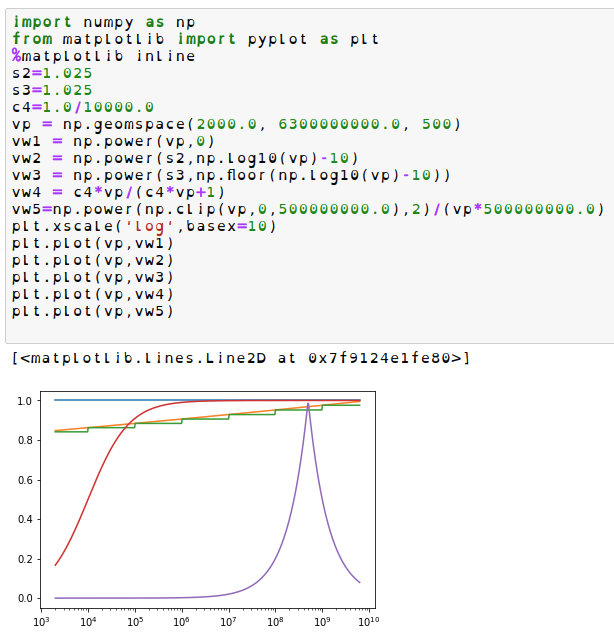Click the plt.plot(vp,vw1) line

pos(93,243)
